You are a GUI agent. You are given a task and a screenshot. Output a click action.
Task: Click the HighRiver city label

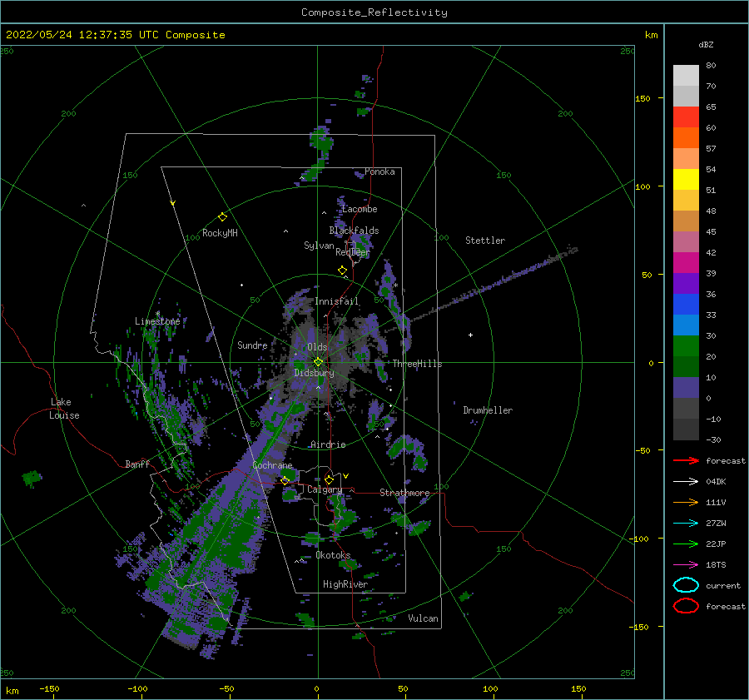click(x=345, y=584)
